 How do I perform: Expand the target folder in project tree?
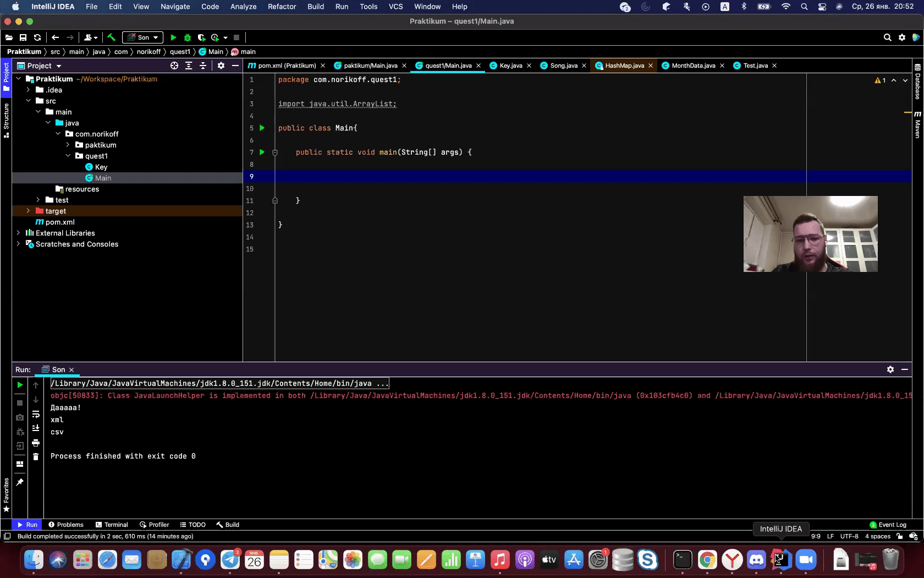(x=28, y=211)
